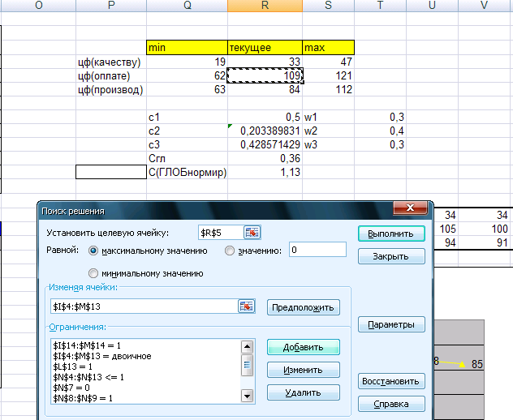The width and height of the screenshot is (513, 420).
Task: Open the Параметры settings
Action: pos(391,324)
